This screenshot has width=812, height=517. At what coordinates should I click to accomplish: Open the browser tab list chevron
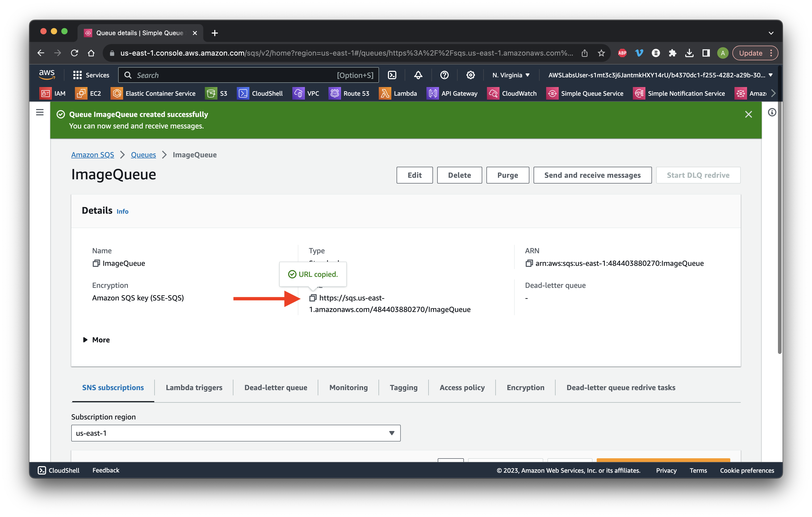tap(771, 33)
